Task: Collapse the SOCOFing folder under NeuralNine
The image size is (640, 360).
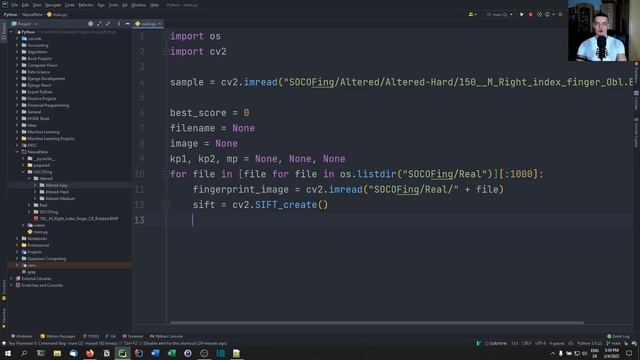Action: (x=23, y=172)
